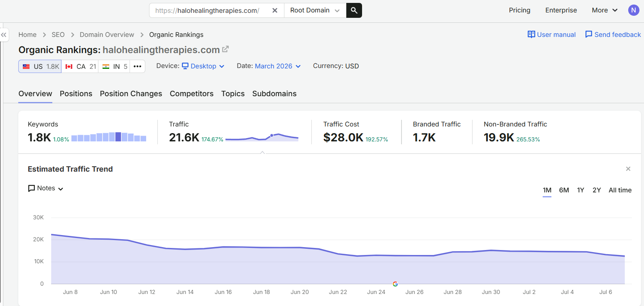Click the Currency: USD label

click(x=336, y=66)
